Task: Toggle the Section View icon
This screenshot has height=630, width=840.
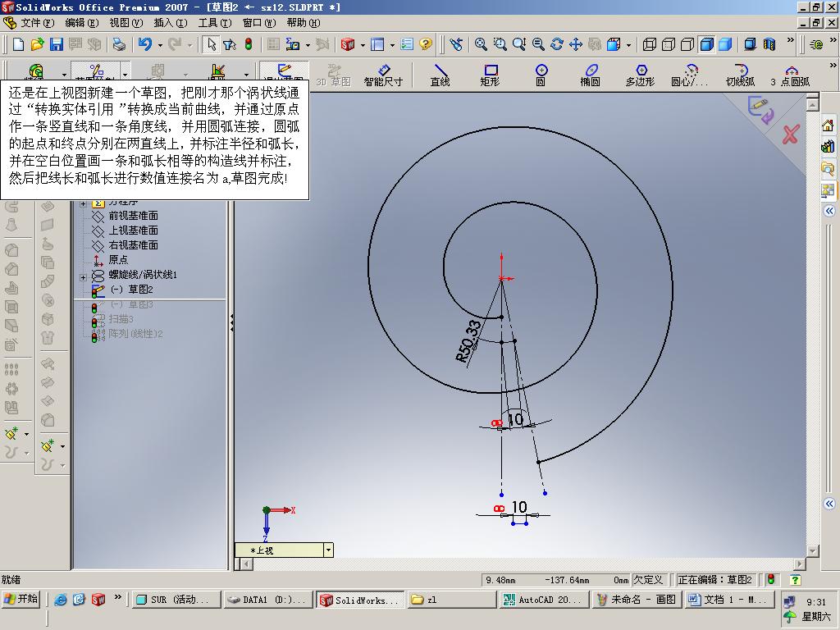Action: [x=769, y=44]
